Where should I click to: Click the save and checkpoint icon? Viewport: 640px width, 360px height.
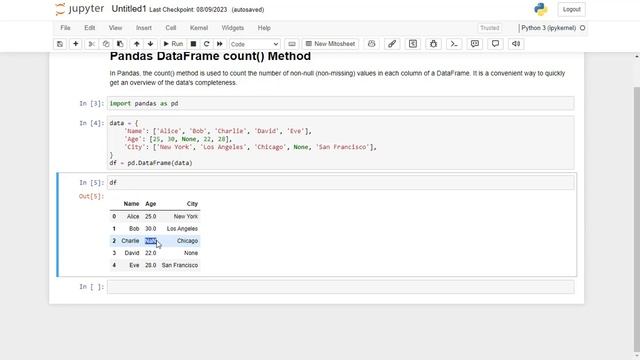point(60,44)
